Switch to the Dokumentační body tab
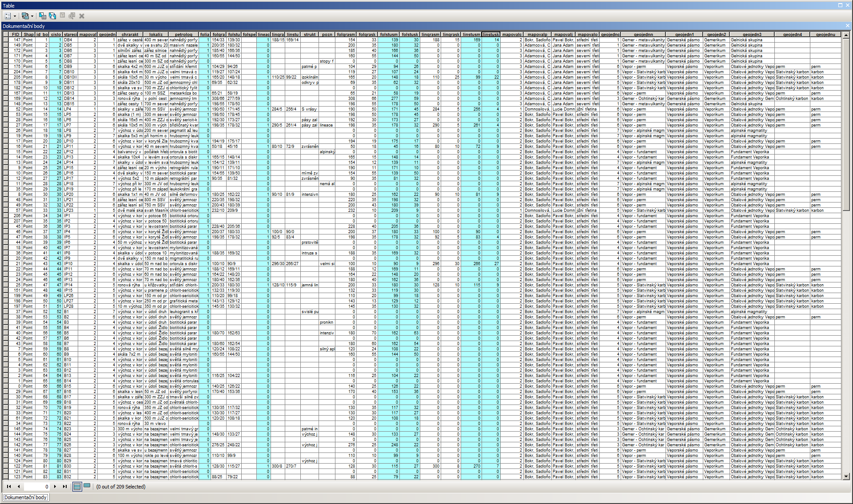The image size is (853, 504). click(x=25, y=497)
